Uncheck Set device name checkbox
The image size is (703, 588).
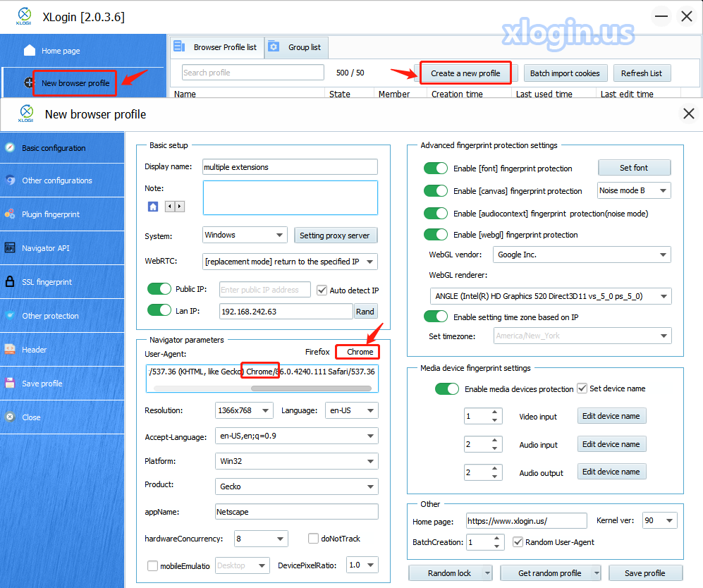tap(582, 388)
